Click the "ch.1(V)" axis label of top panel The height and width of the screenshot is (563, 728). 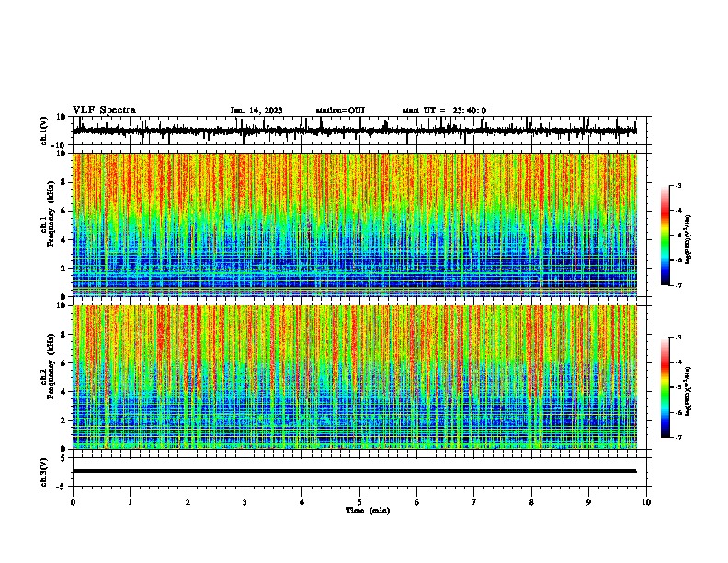coord(43,131)
